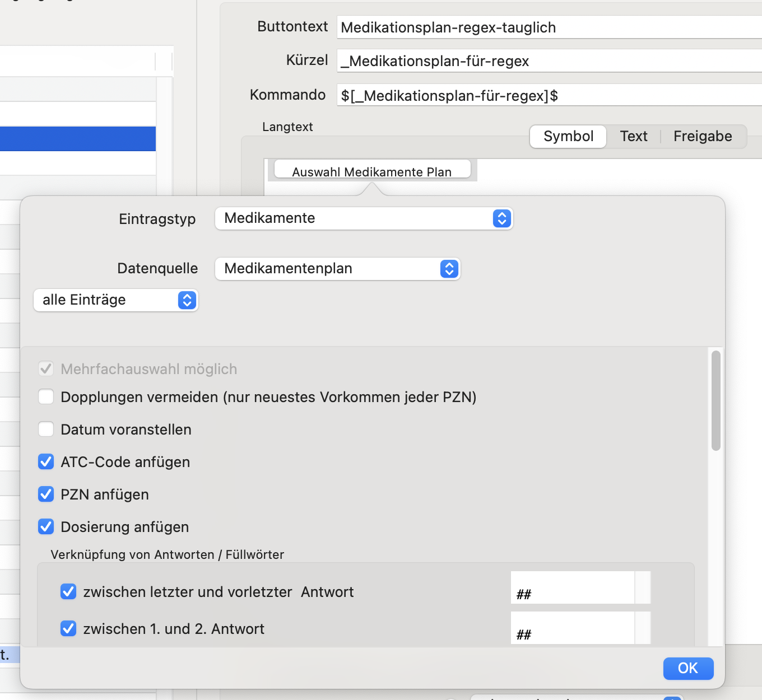Viewport: 762px width, 700px height.
Task: Click into the Kürzel text field
Action: (x=549, y=61)
